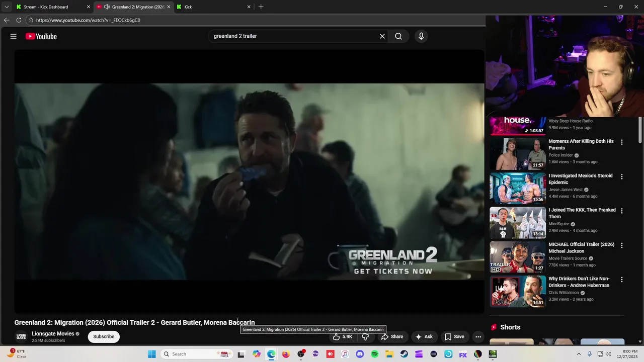Like the video with the thumbs up
The width and height of the screenshot is (644, 362).
(x=342, y=337)
